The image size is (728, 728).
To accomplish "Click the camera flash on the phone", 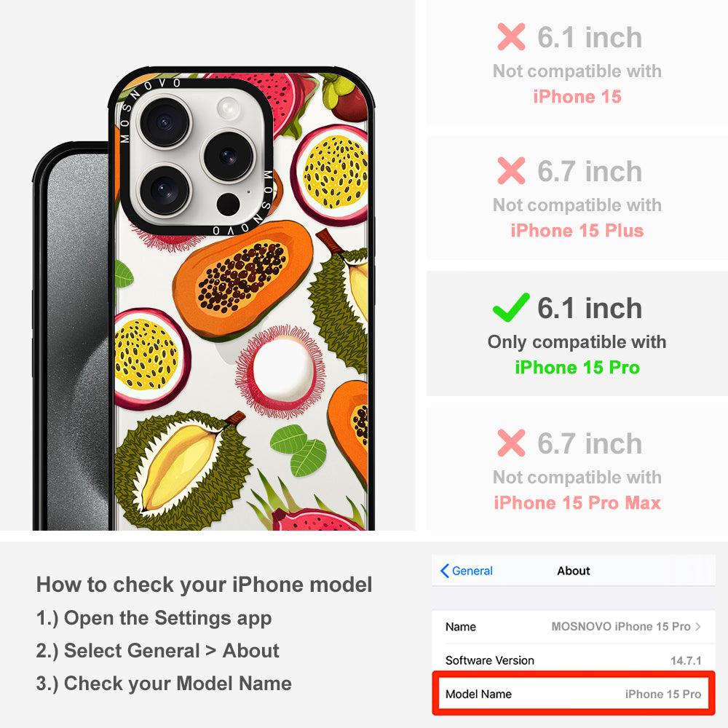I will 229,110.
